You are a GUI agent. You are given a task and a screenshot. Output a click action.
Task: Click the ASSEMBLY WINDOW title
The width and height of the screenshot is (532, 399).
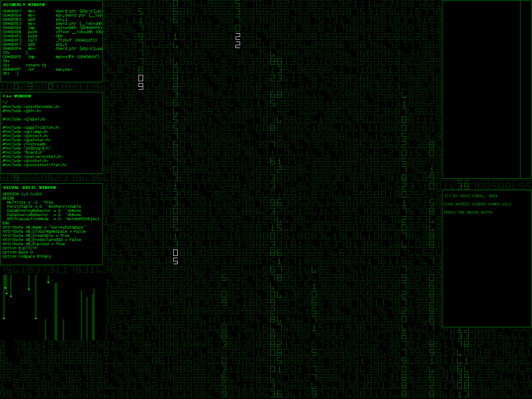[x=24, y=5]
